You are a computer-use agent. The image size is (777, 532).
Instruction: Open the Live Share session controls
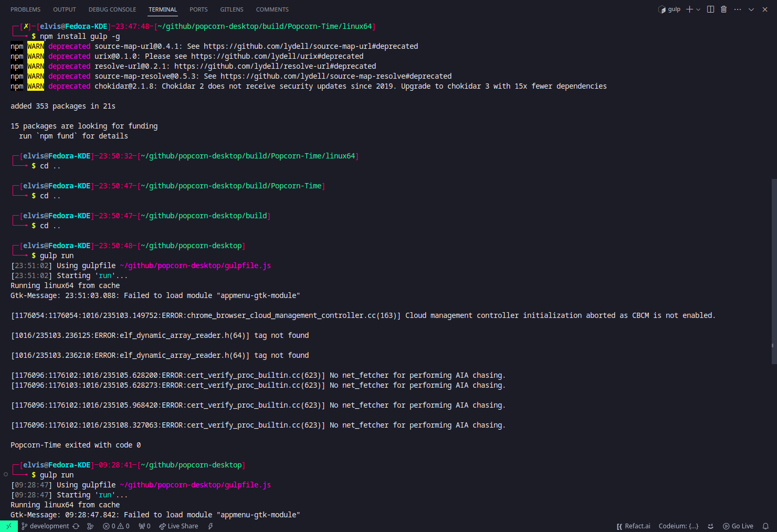tap(178, 526)
